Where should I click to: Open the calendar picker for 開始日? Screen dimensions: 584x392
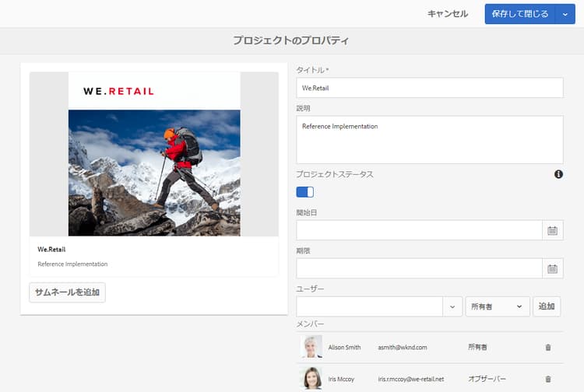[x=552, y=230]
